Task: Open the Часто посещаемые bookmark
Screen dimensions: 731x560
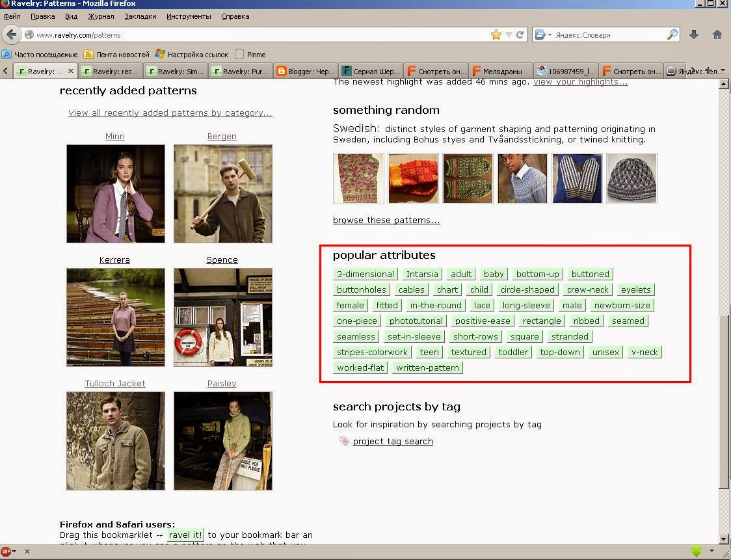Action: [x=40, y=55]
